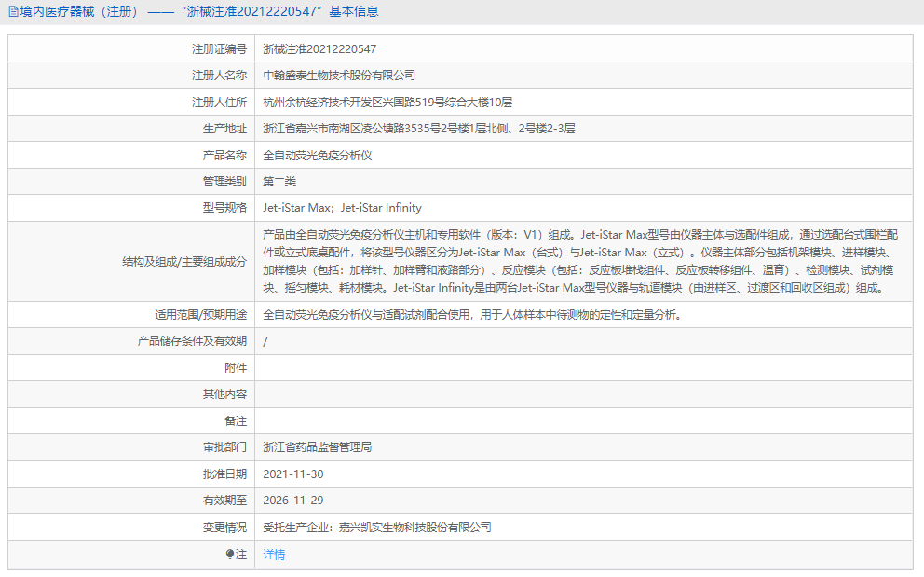Click the 产品名称 label

coord(224,155)
